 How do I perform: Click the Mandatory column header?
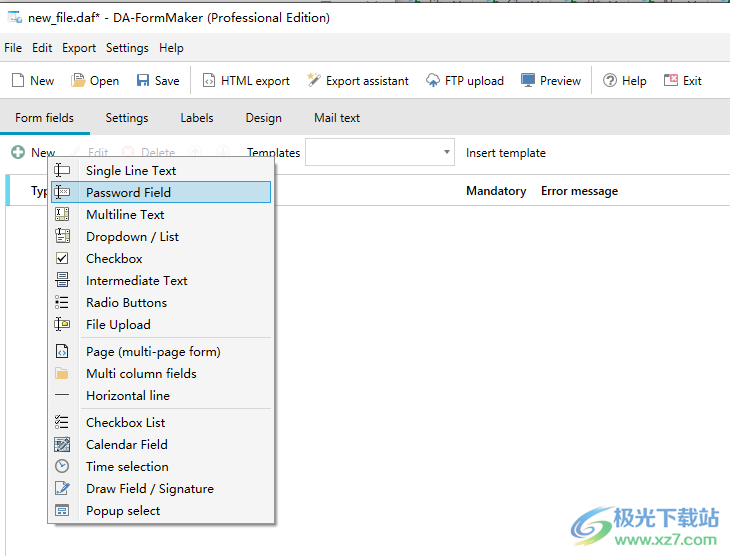[x=496, y=191]
